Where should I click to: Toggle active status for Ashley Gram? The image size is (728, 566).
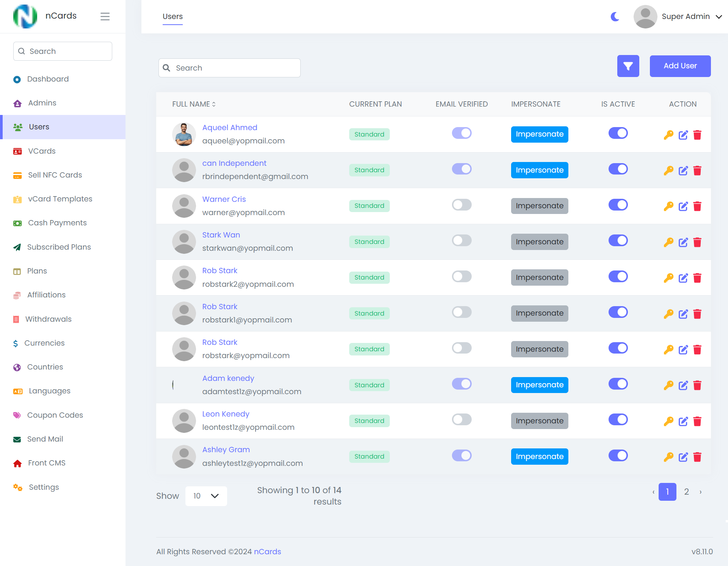pyautogui.click(x=618, y=455)
